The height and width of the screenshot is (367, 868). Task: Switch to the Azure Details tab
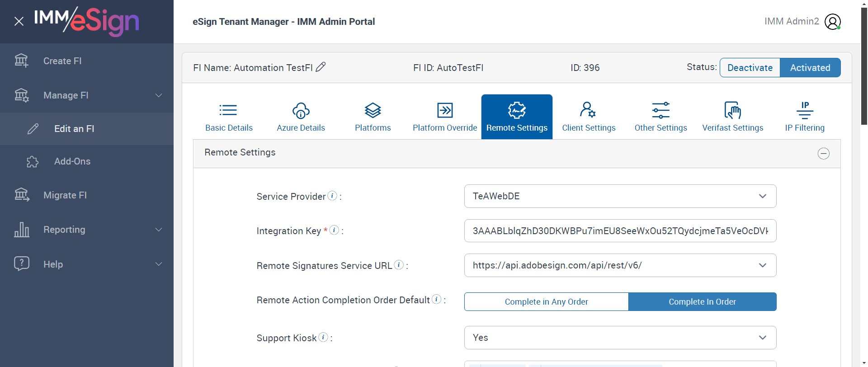click(x=301, y=117)
